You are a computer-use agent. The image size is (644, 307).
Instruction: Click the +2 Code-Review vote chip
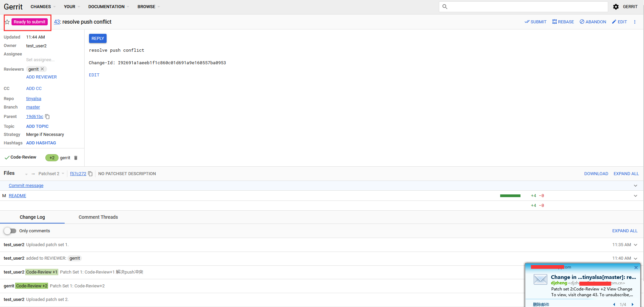[x=52, y=158]
